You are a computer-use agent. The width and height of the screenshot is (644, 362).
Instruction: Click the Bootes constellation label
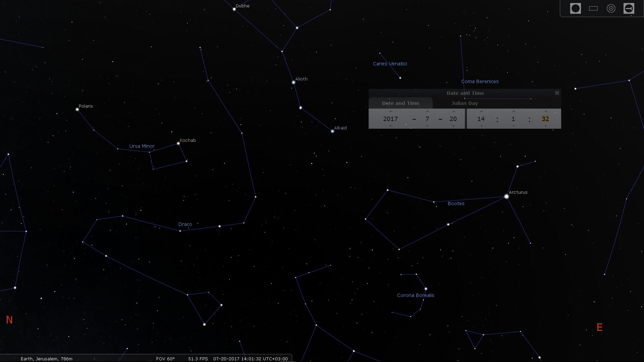pos(456,203)
